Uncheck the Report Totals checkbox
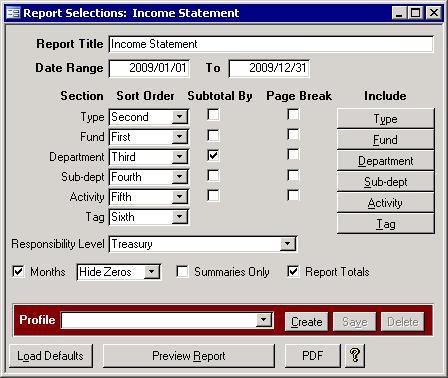 [293, 271]
